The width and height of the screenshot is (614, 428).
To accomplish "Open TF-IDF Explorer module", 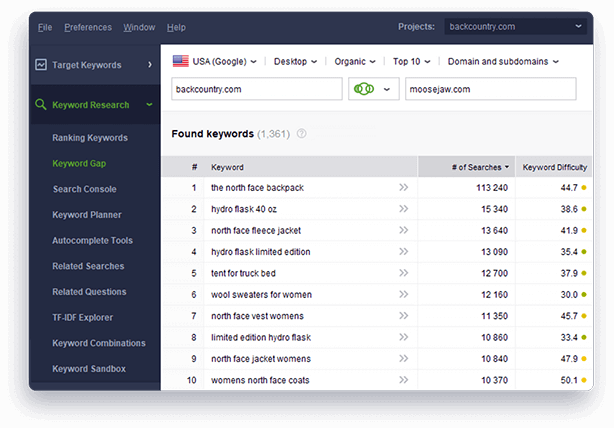I will pyautogui.click(x=83, y=318).
